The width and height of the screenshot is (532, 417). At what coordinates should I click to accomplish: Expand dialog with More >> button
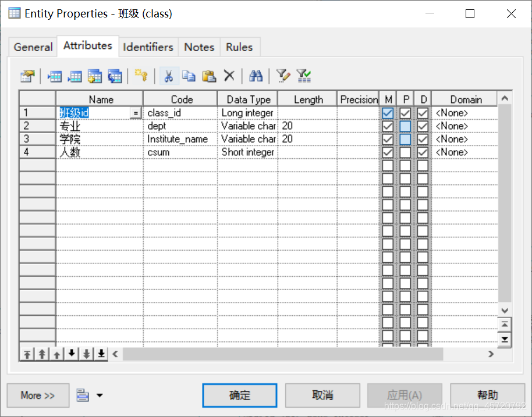[38, 395]
